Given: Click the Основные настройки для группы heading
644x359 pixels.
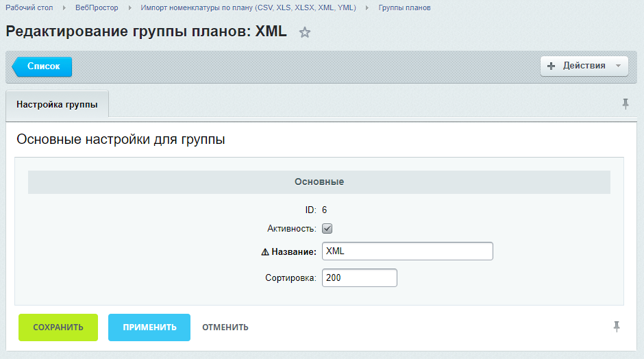Looking at the screenshot, I should 121,140.
